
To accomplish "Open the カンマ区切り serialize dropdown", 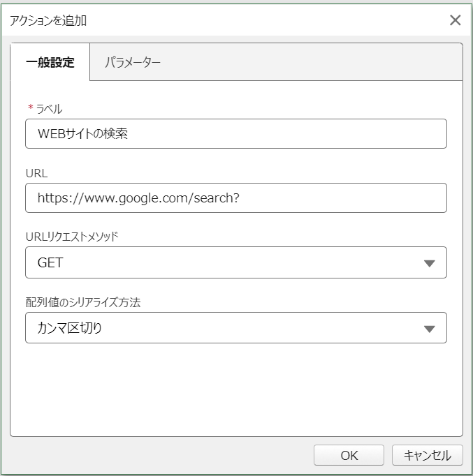I will click(236, 328).
